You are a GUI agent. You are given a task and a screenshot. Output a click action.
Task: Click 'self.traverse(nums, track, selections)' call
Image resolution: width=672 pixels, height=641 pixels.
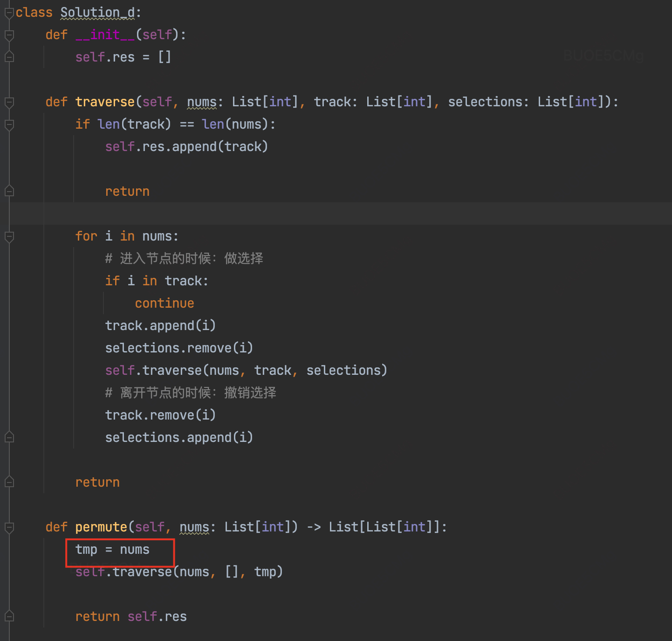click(246, 371)
